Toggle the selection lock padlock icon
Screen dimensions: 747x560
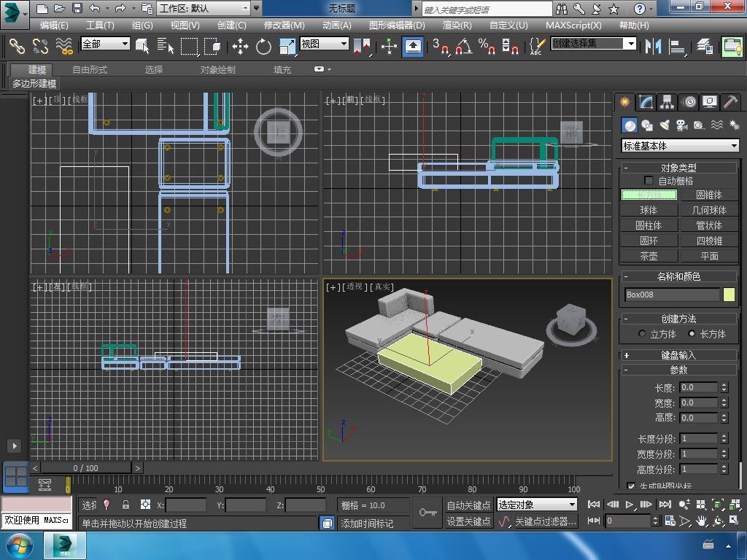(125, 505)
